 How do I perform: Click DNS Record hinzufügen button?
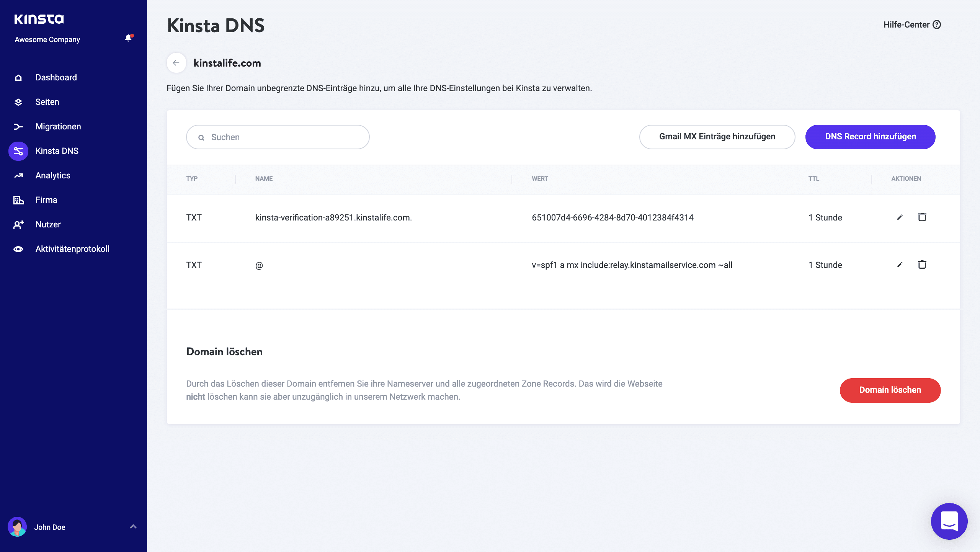871,137
